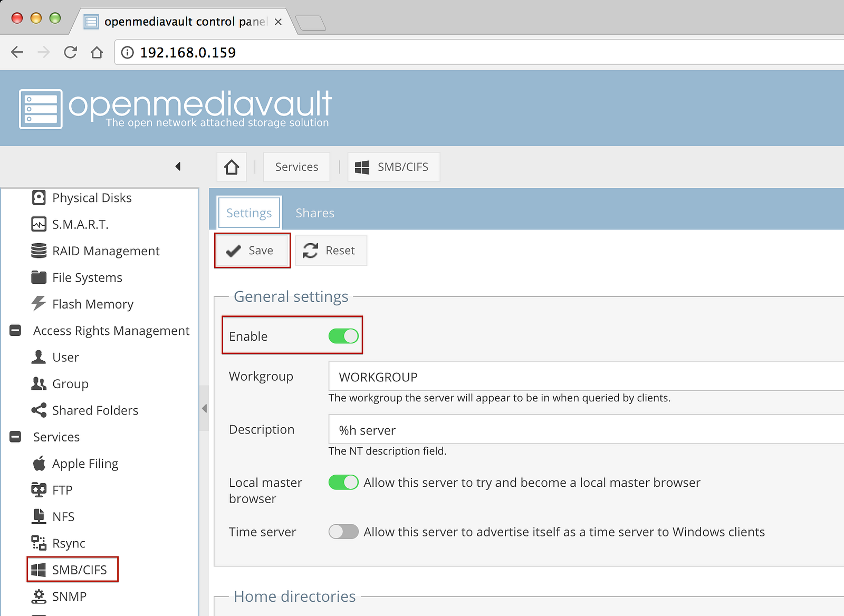Click the Workgroup input field
The width and height of the screenshot is (844, 616).
click(586, 376)
